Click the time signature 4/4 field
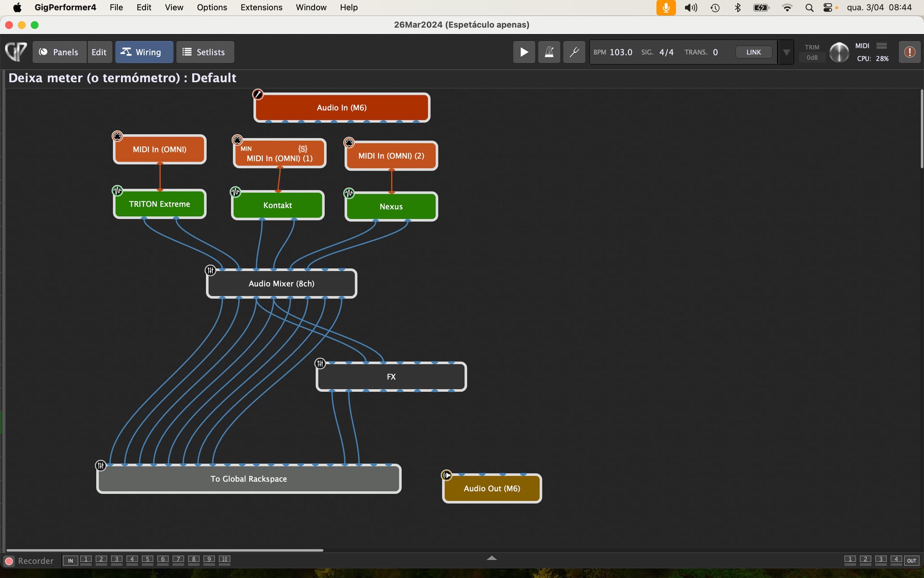924x578 pixels. [667, 52]
